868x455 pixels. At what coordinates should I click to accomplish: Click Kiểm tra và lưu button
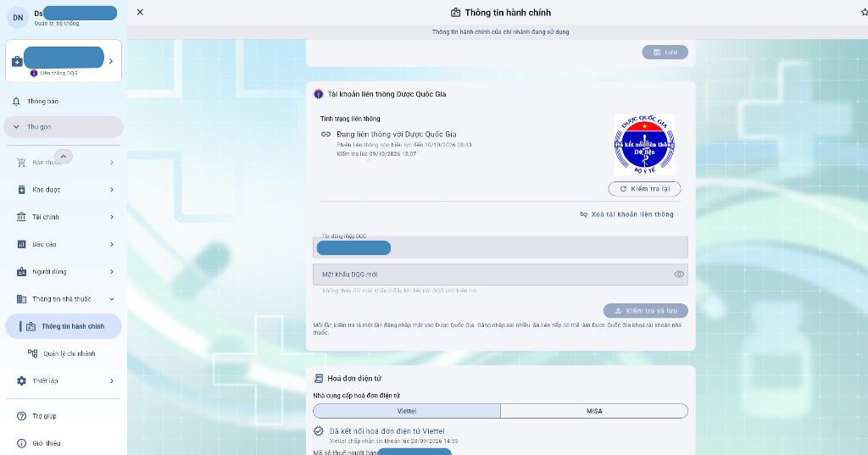click(x=645, y=310)
